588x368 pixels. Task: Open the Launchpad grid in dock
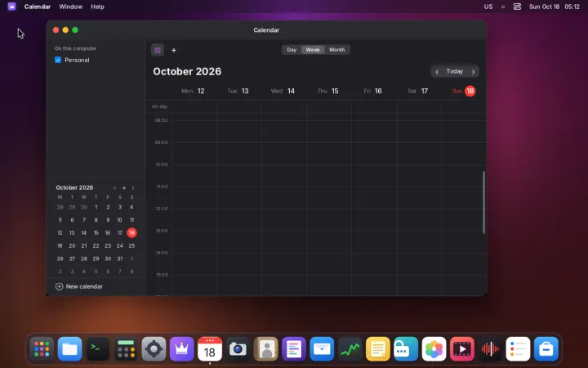(42, 349)
